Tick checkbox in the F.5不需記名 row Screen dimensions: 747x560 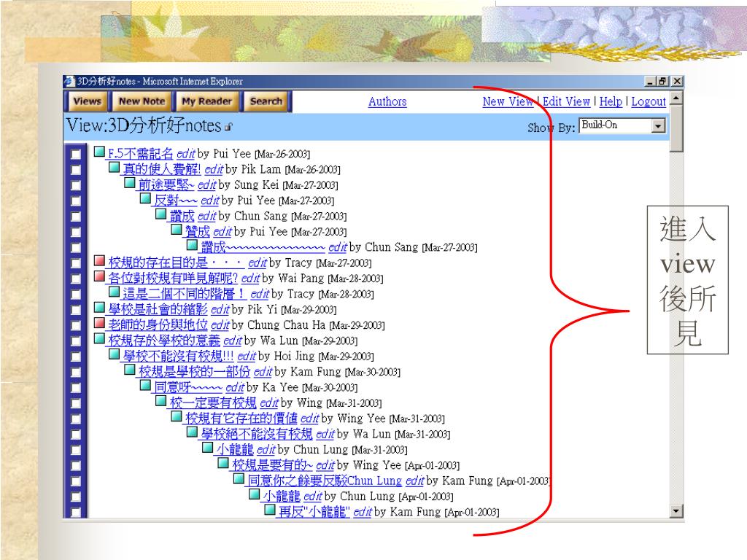click(75, 155)
